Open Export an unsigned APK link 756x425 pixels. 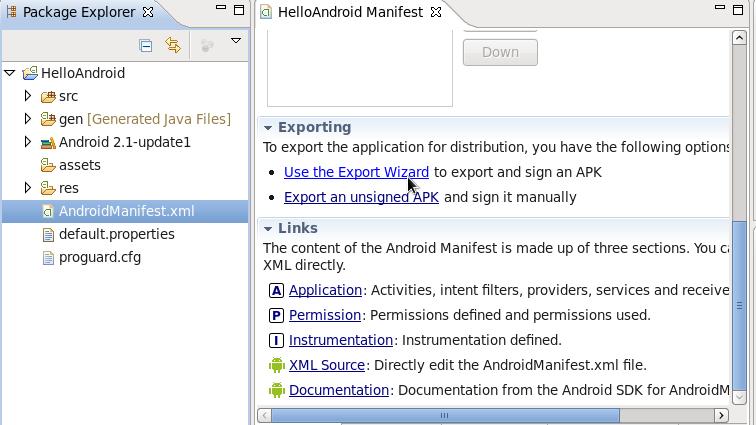[361, 197]
